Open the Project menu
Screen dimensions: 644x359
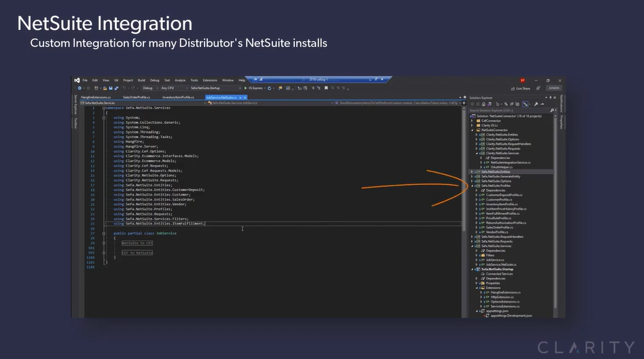(128, 80)
